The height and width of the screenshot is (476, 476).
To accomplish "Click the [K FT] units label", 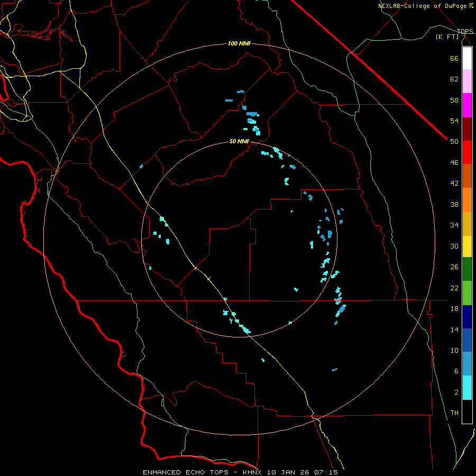I will point(447,36).
